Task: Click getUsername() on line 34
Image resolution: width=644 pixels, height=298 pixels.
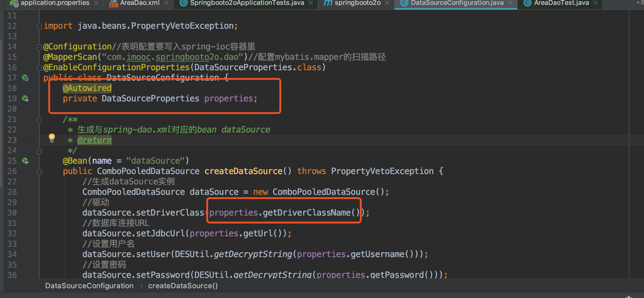Action: [382, 254]
